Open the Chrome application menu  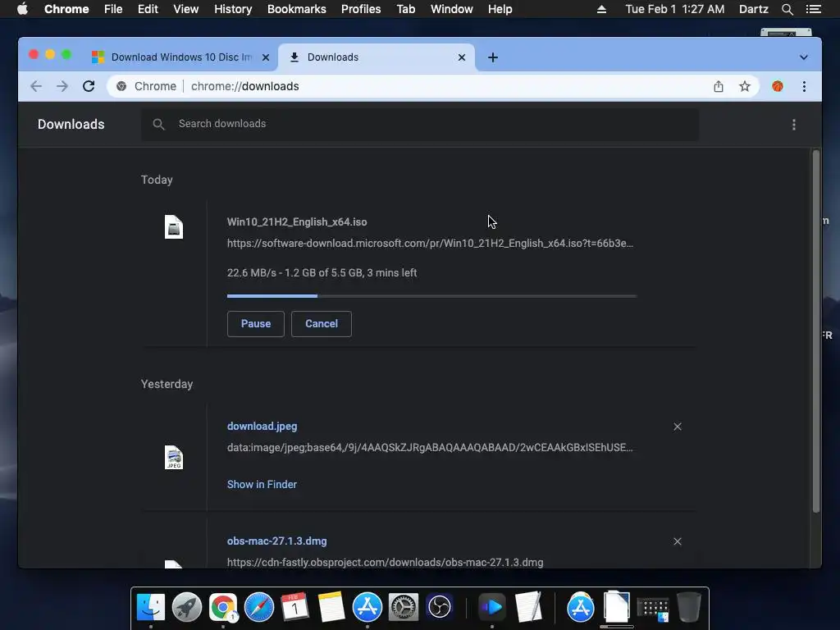click(66, 9)
